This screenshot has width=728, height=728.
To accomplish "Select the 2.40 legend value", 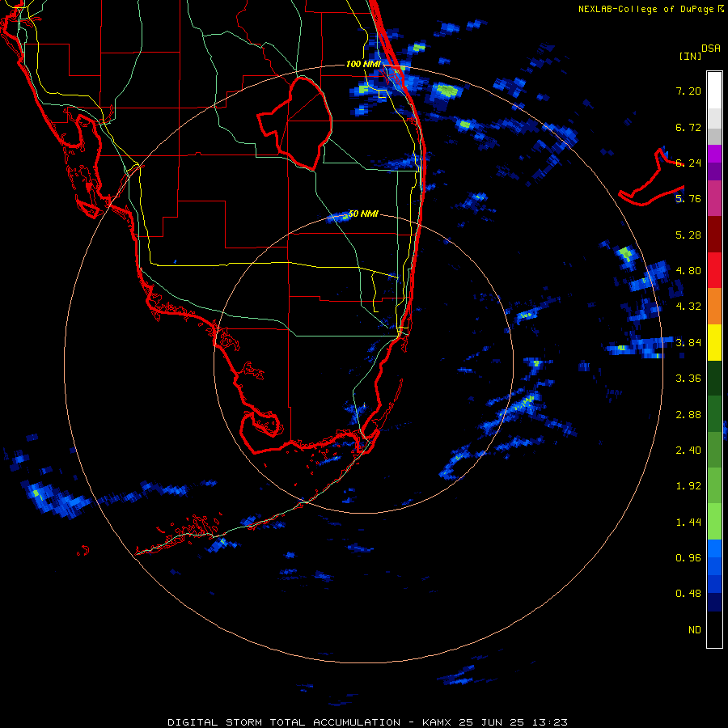I will [688, 450].
